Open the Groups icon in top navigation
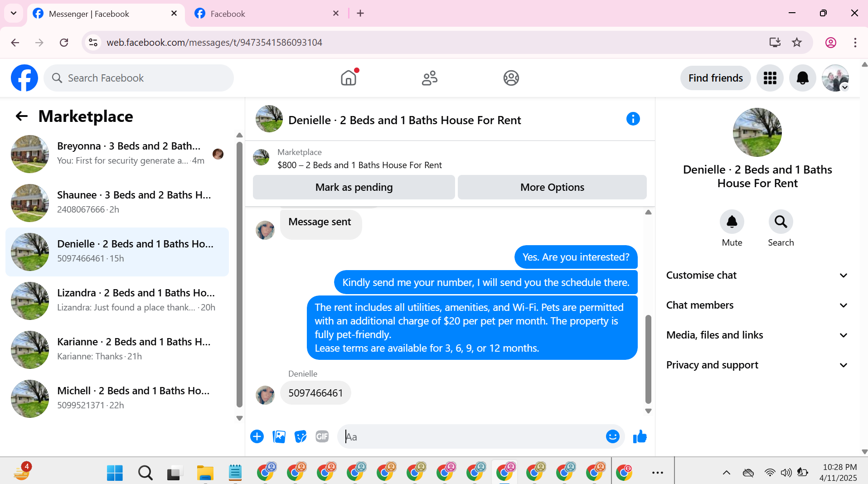868x484 pixels. [x=511, y=78]
